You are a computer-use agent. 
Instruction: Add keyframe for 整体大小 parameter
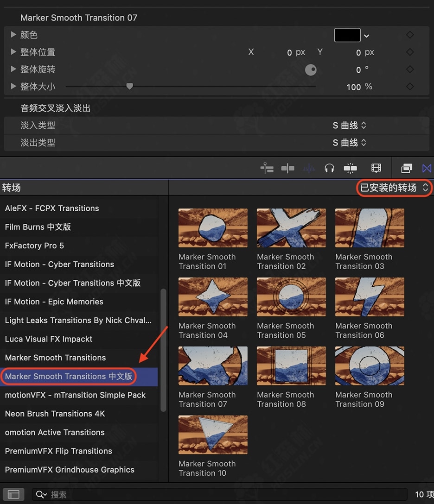point(410,87)
